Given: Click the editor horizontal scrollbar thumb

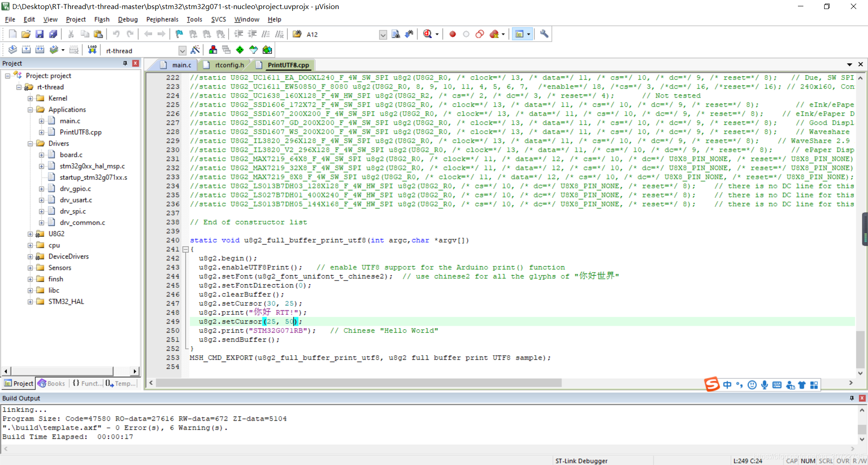Looking at the screenshot, I should (359, 383).
